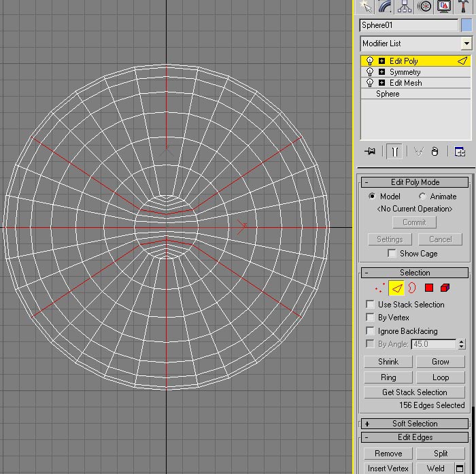This screenshot has height=474, width=476.
Task: Switch to the Display panel tab
Action: pyautogui.click(x=443, y=6)
